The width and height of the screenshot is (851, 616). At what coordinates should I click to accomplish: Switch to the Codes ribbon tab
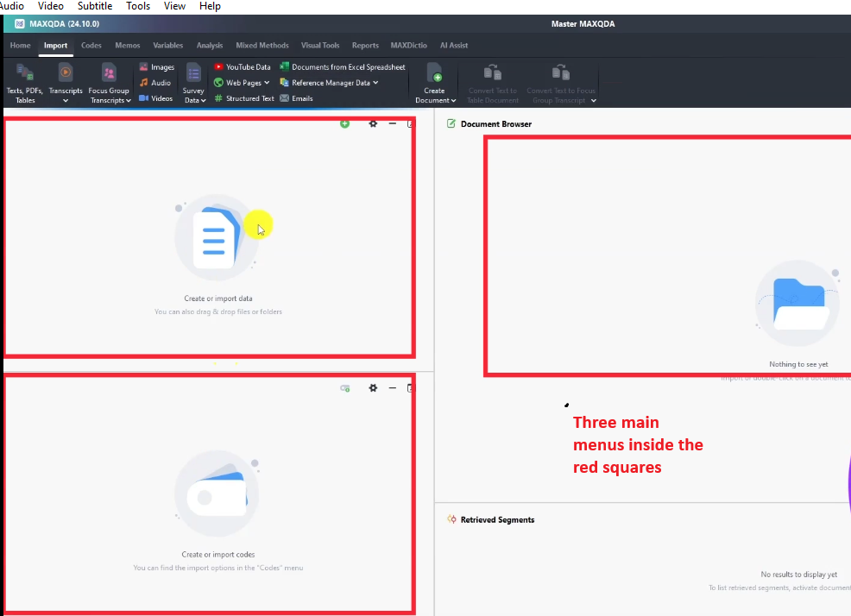click(x=91, y=46)
